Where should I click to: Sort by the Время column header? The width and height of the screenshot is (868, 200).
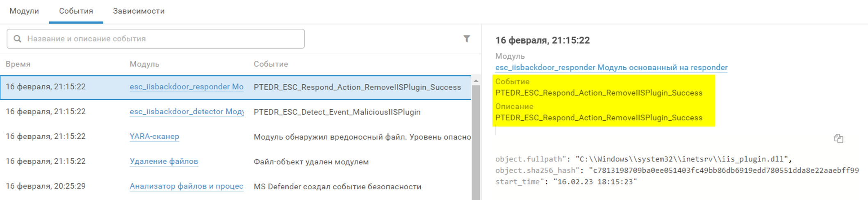coord(18,64)
